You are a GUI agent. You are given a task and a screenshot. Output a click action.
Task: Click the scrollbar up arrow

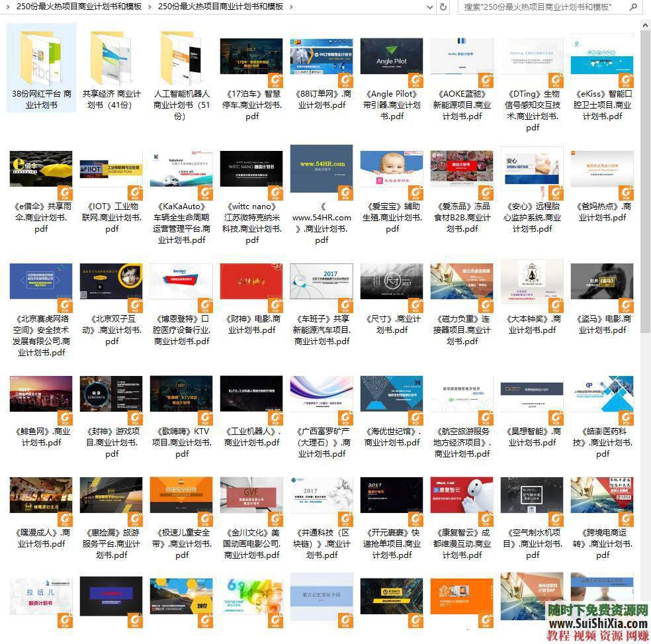tap(645, 26)
